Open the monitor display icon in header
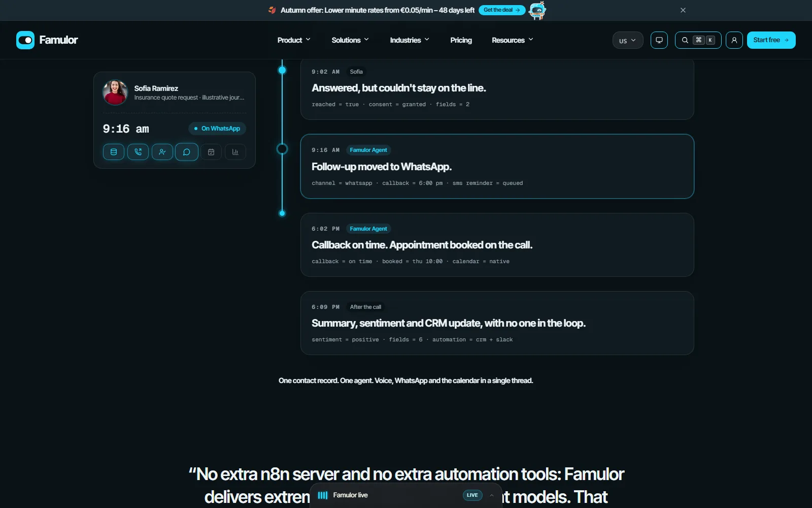The width and height of the screenshot is (812, 508). (x=659, y=40)
